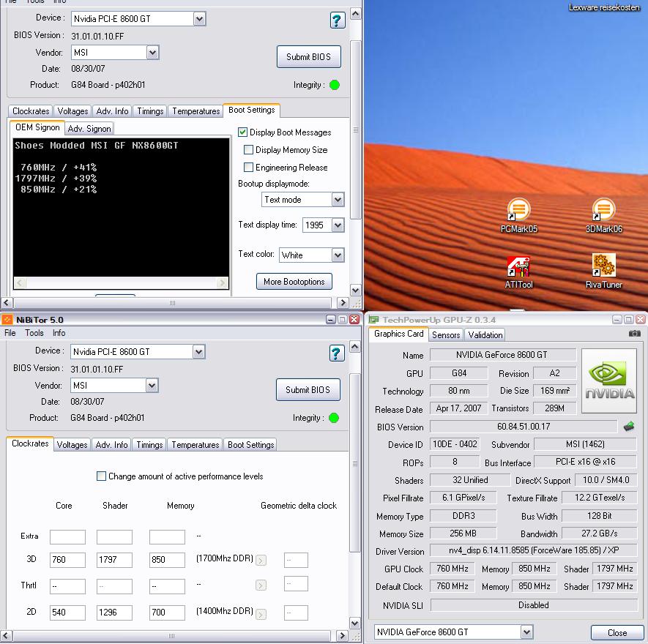Screen dimensions: 648x644
Task: Click arrow button in Thrtl row
Action: click(261, 585)
